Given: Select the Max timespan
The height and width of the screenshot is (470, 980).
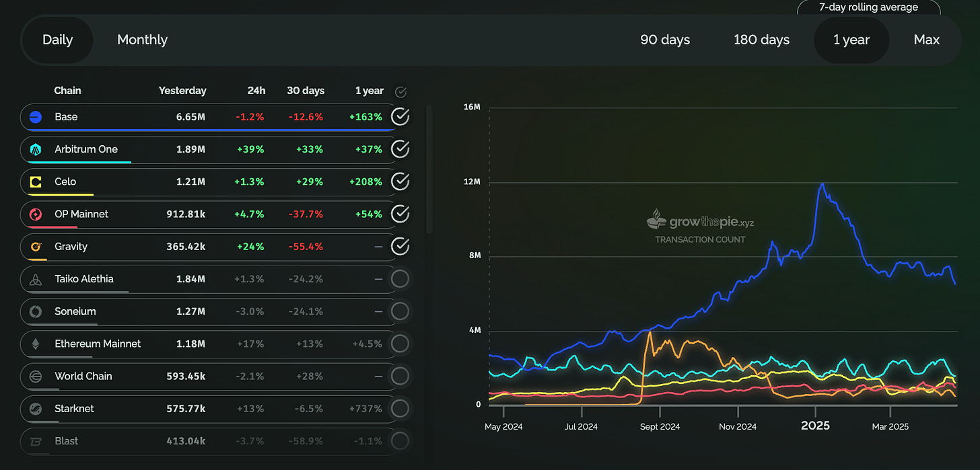Looking at the screenshot, I should tap(927, 40).
